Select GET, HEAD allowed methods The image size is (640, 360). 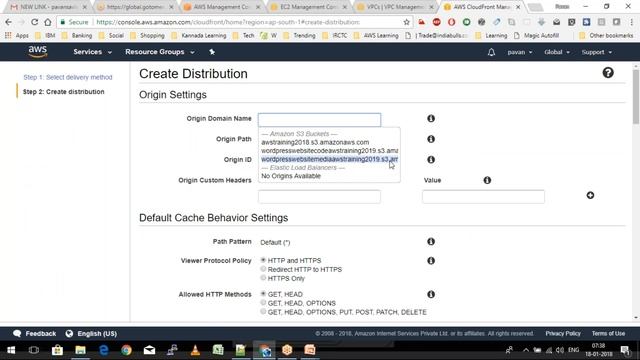pyautogui.click(x=263, y=294)
